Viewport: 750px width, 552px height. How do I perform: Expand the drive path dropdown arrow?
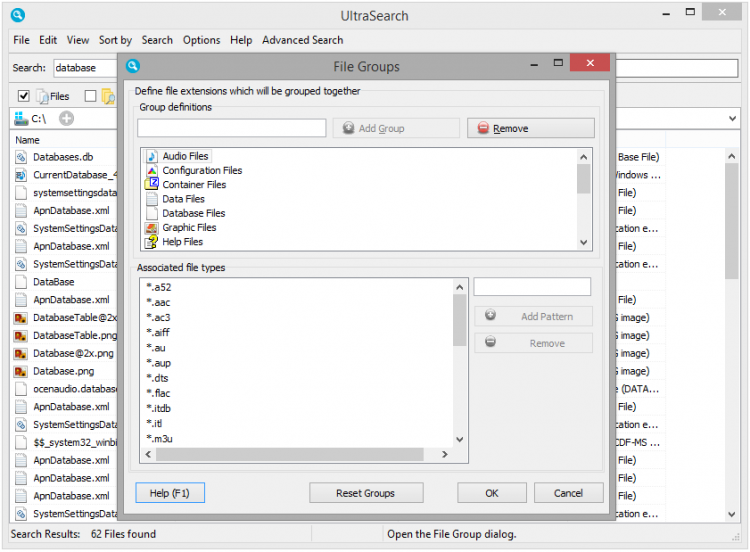pyautogui.click(x=732, y=118)
